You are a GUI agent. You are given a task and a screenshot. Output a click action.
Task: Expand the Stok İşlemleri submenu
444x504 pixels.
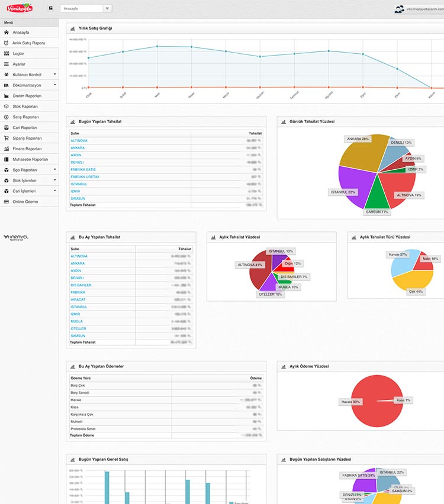tap(54, 180)
